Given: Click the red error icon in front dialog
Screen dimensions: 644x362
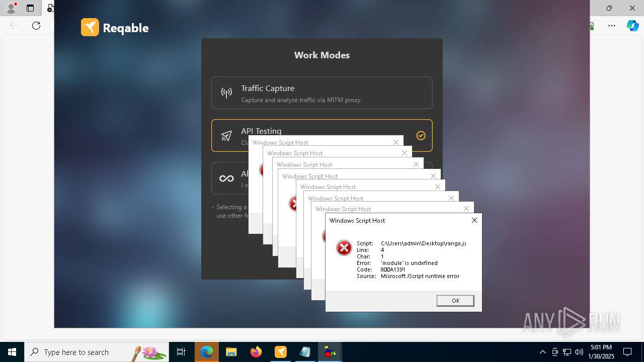Looking at the screenshot, I should pyautogui.click(x=344, y=247).
